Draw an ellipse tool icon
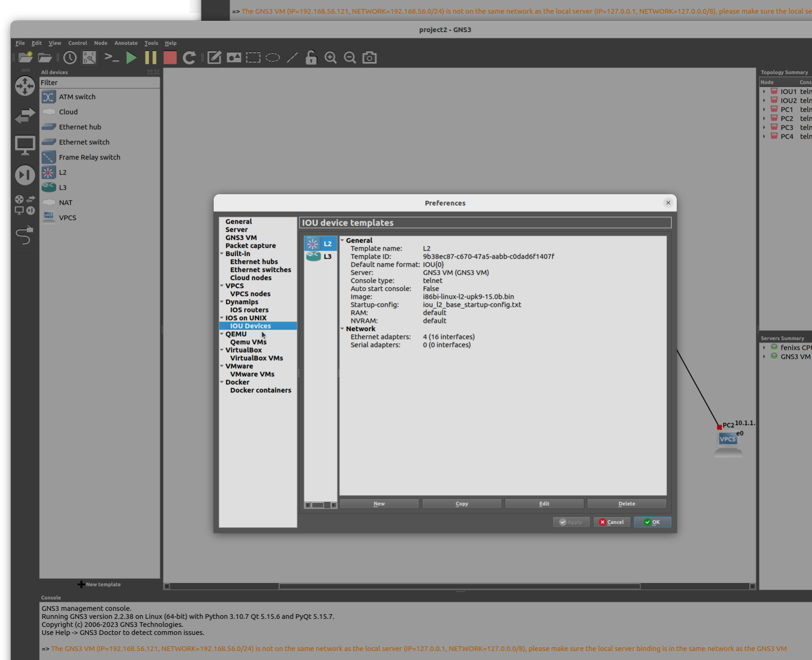 click(273, 58)
